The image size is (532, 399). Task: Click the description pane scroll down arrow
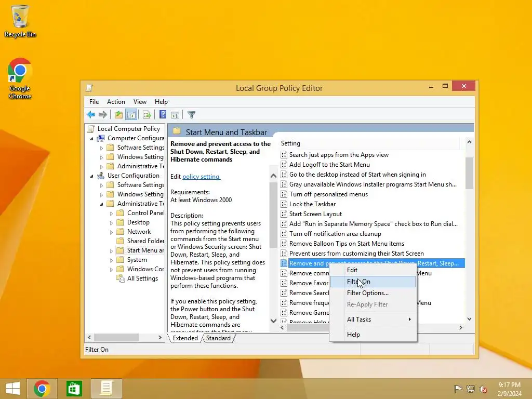pyautogui.click(x=273, y=321)
